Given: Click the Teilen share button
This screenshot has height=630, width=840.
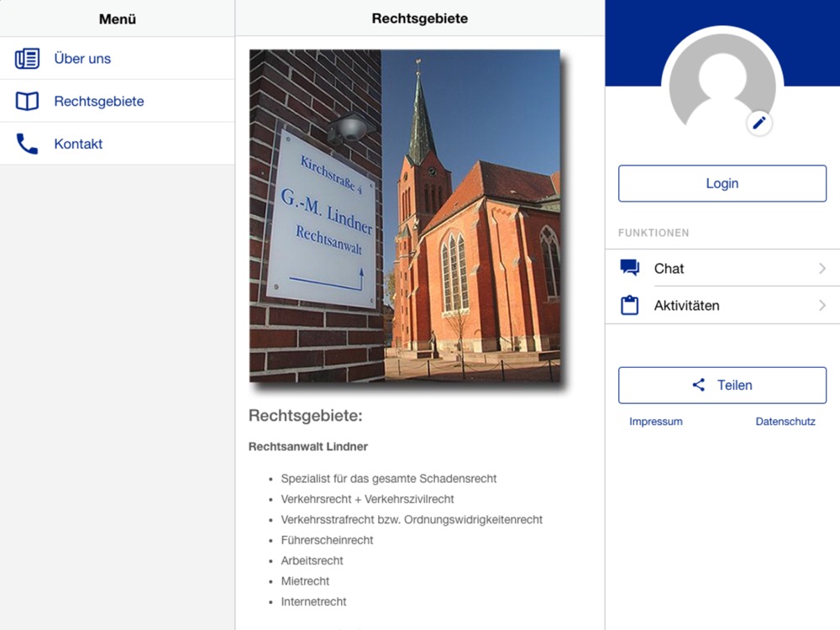Looking at the screenshot, I should (722, 386).
